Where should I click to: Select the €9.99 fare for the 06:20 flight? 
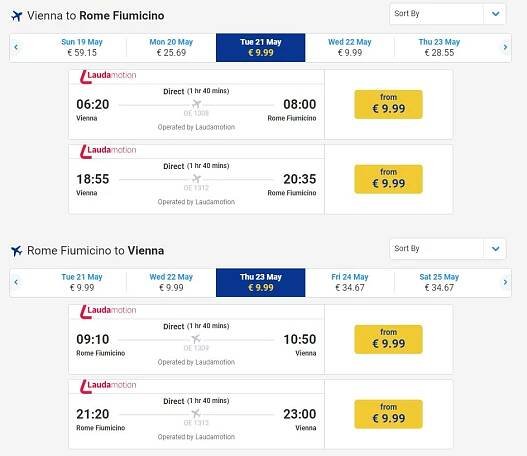click(389, 104)
